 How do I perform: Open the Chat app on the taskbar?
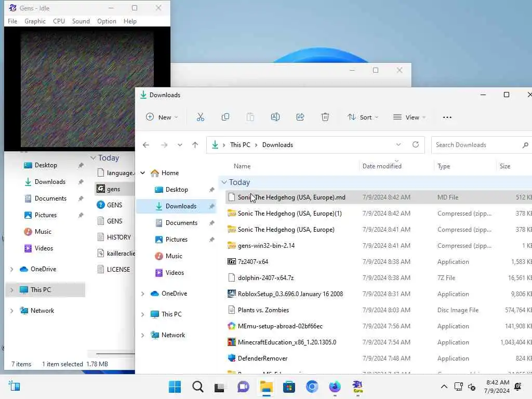pyautogui.click(x=243, y=387)
